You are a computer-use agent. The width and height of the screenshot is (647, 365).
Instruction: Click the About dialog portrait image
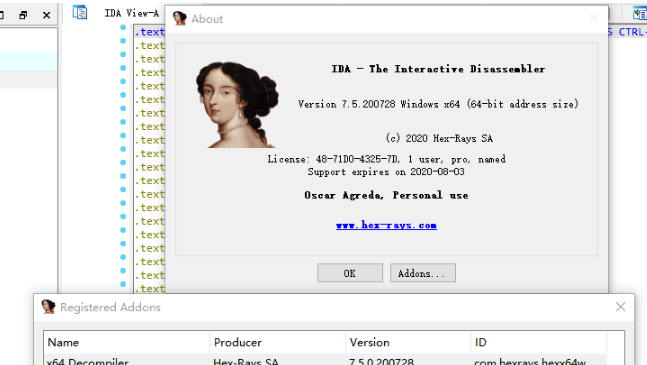[237, 105]
